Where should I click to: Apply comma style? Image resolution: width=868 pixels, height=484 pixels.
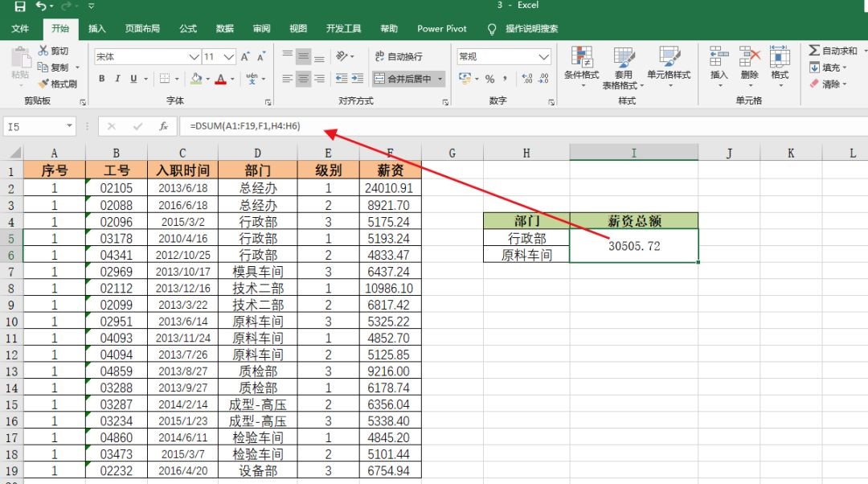point(505,79)
